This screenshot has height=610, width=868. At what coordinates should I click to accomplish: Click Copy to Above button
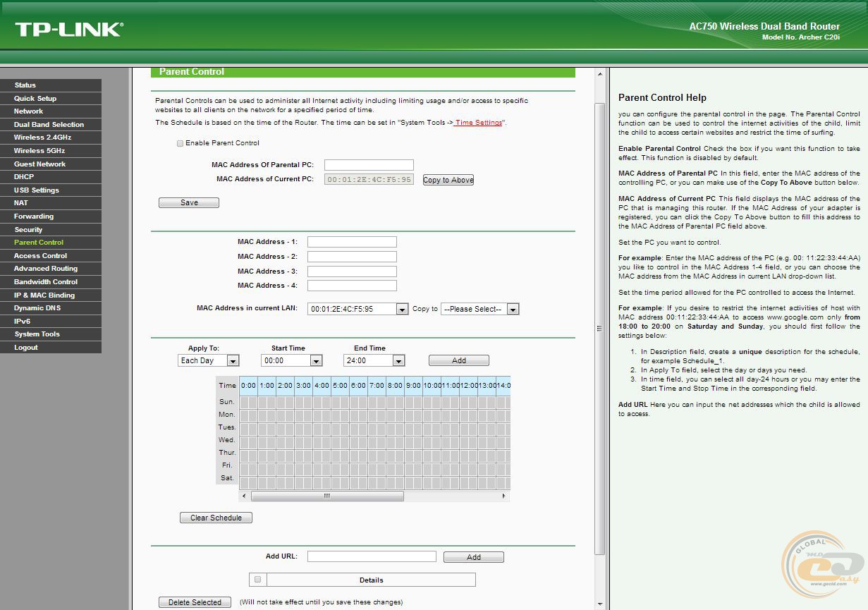[x=448, y=180]
